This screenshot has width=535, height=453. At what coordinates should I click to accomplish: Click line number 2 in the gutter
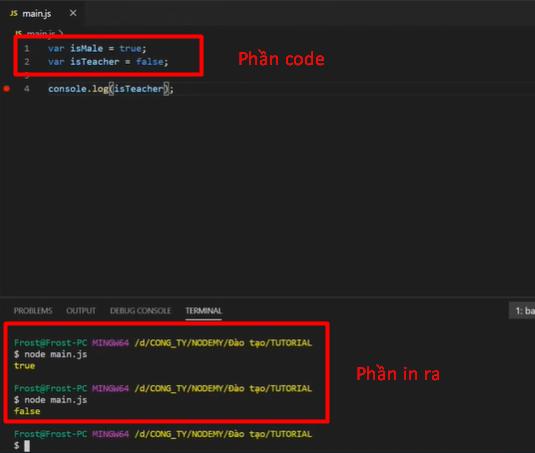(x=27, y=62)
